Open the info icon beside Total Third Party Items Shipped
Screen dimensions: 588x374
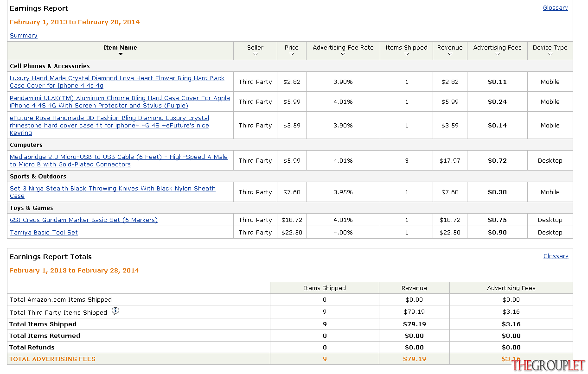coord(115,311)
